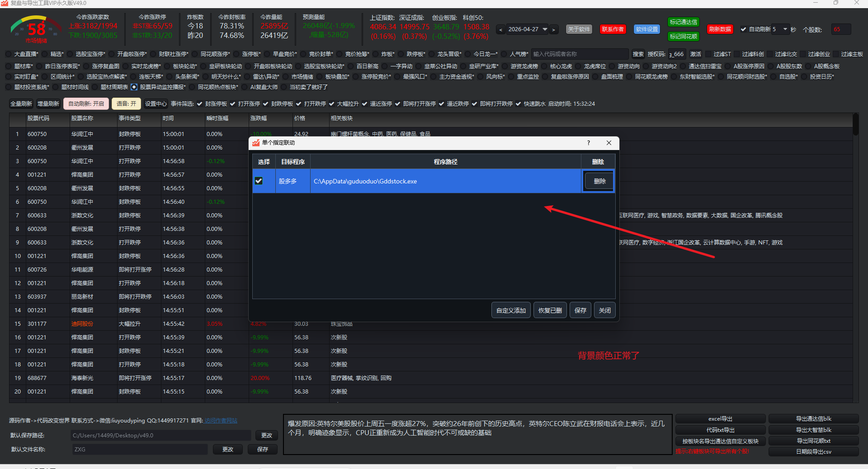The width and height of the screenshot is (868, 469).
Task: Expand the auto-refresh seconds dropdown
Action: pyautogui.click(x=785, y=29)
